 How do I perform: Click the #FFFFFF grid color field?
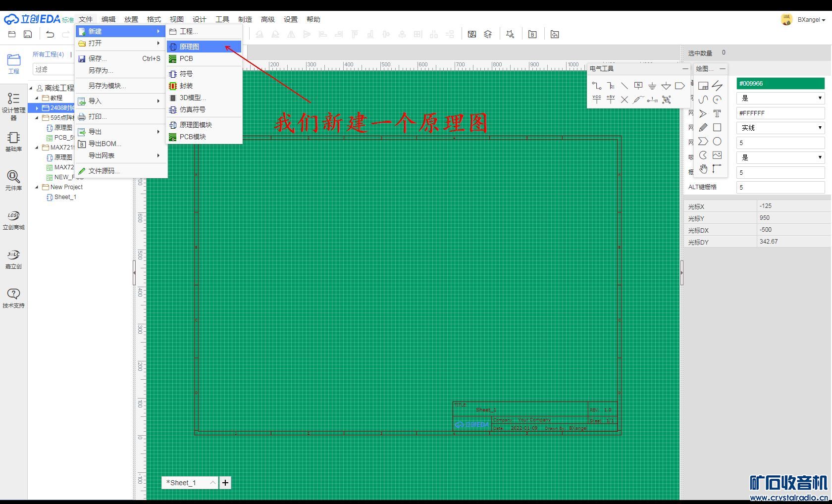point(780,113)
